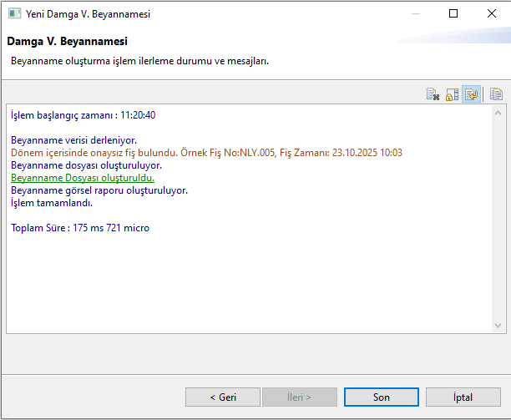511x420 pixels.
Task: Close the wizard with the X button
Action: (x=492, y=14)
